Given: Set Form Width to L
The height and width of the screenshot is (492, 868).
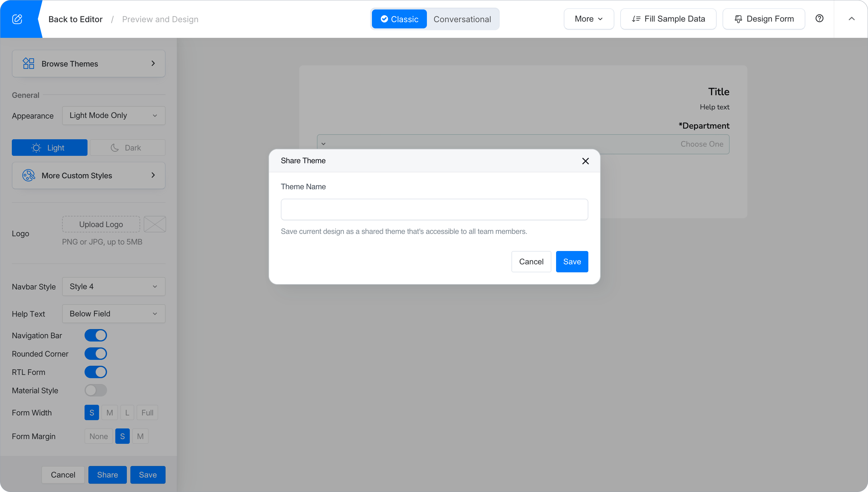Looking at the screenshot, I should [x=127, y=412].
